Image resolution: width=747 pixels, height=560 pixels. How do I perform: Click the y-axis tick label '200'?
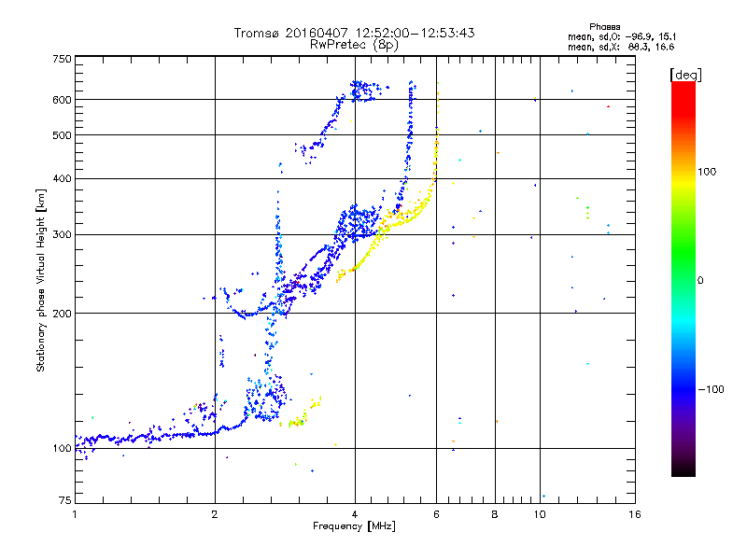point(62,314)
